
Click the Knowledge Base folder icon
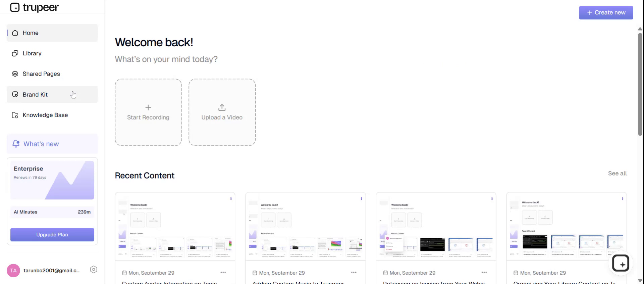coord(15,115)
